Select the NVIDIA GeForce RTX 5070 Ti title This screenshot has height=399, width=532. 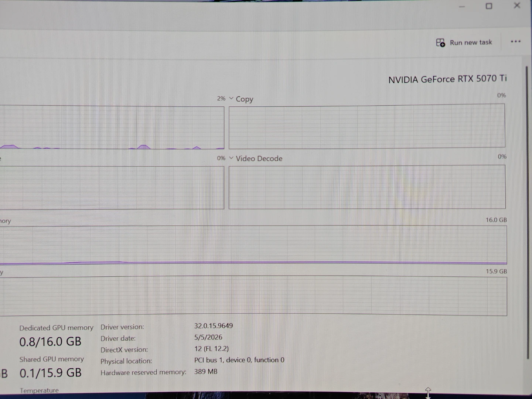pyautogui.click(x=447, y=79)
